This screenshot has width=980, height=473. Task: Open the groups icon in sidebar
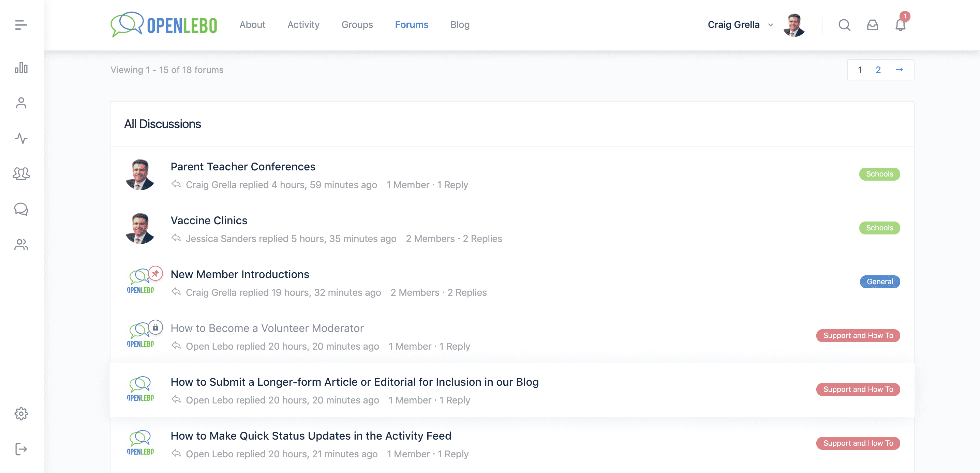21,174
